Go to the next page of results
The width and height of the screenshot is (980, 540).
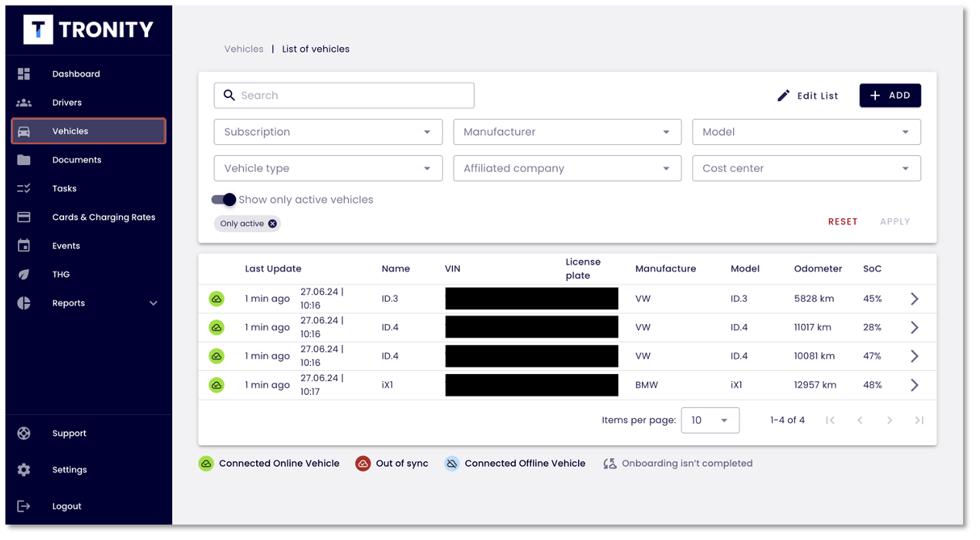(x=890, y=420)
